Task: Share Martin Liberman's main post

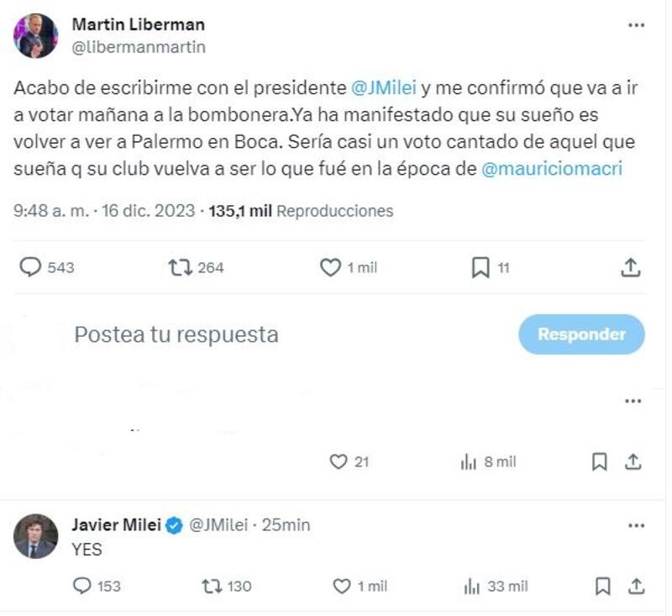Action: coord(631,267)
